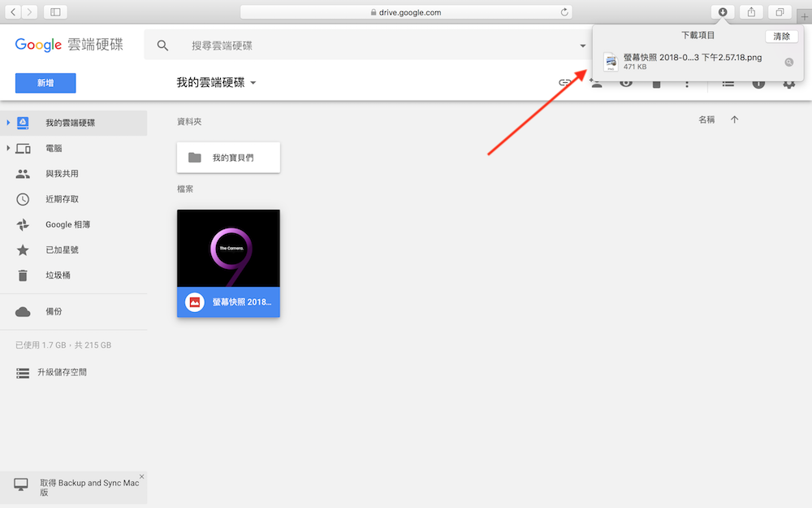Viewport: 812px width, 508px height.
Task: Click the trash can icon beside 垃圾桶
Action: pos(23,276)
